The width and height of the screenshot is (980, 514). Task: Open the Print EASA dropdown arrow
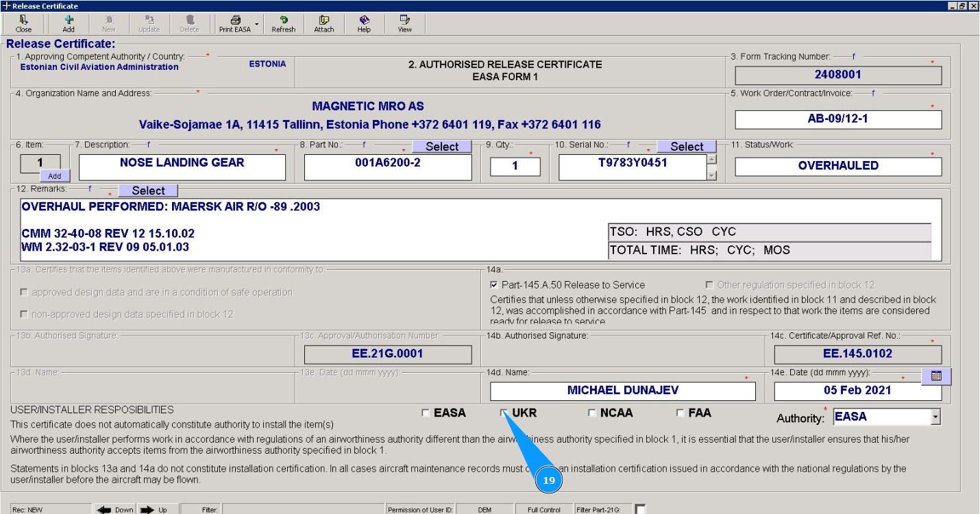(257, 24)
